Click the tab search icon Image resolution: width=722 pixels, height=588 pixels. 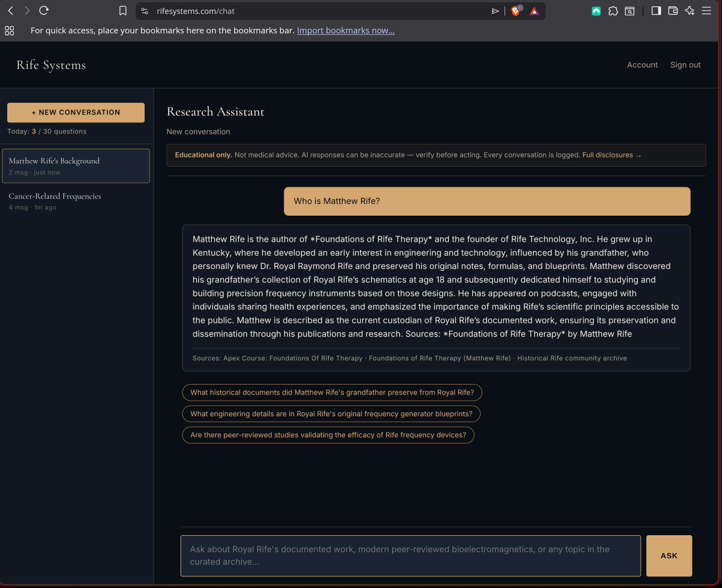pos(629,11)
